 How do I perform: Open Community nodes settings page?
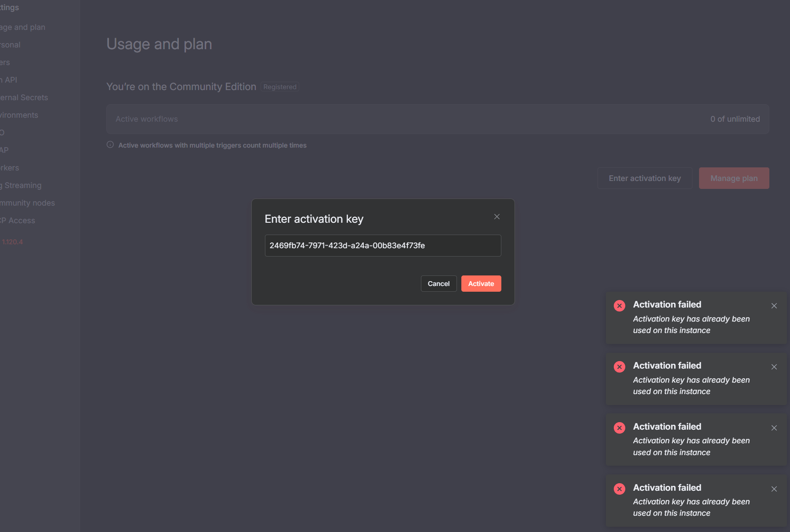pos(27,203)
